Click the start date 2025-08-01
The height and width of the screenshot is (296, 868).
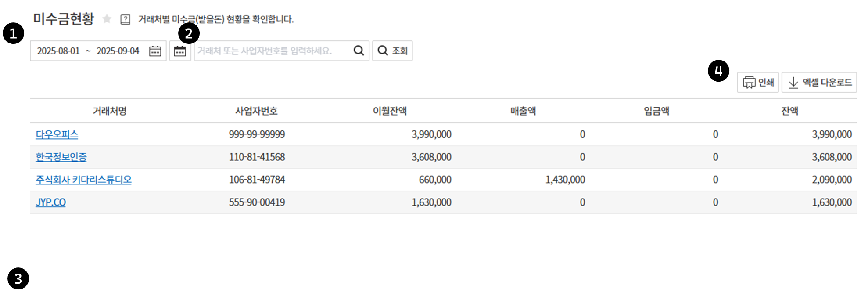click(x=58, y=51)
